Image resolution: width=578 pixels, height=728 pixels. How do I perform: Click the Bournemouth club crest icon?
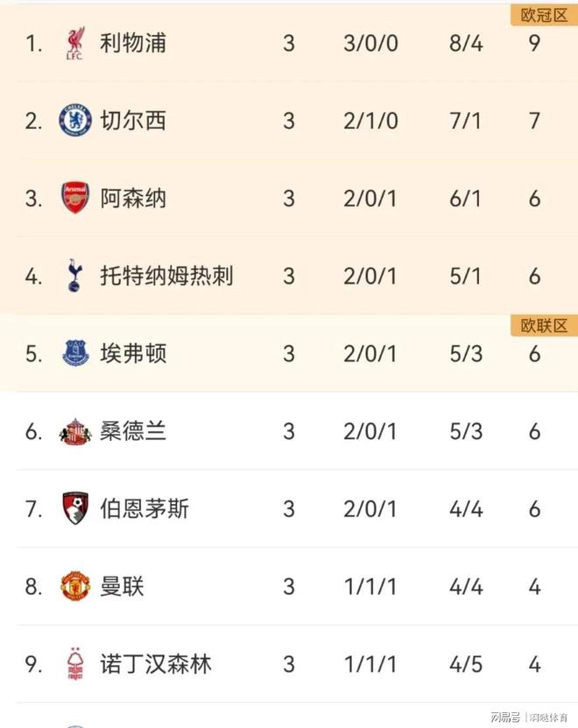pyautogui.click(x=74, y=508)
